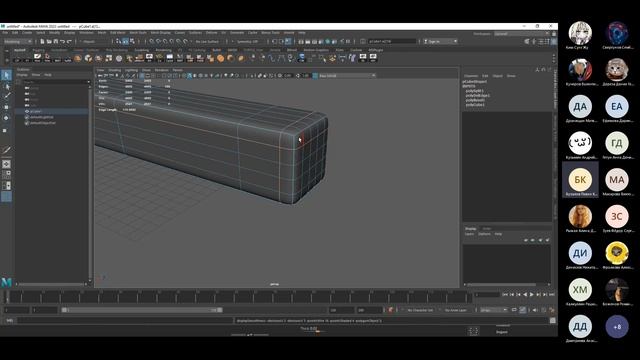Show the Modeling Toolkit panel icon

point(527,41)
